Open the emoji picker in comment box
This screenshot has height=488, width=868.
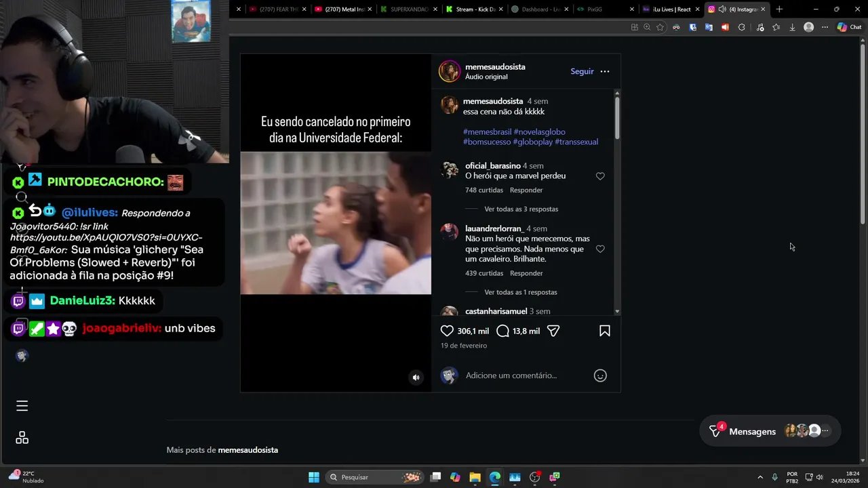600,375
